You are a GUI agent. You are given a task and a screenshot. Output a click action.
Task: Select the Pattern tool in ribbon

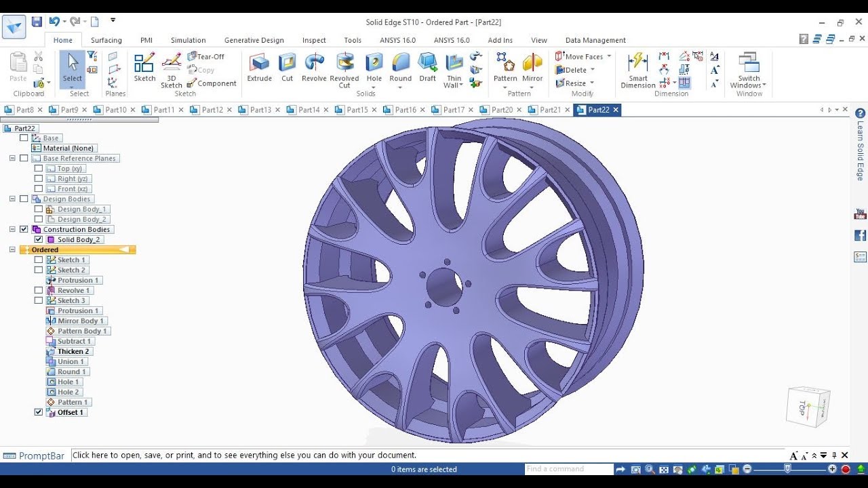point(505,68)
